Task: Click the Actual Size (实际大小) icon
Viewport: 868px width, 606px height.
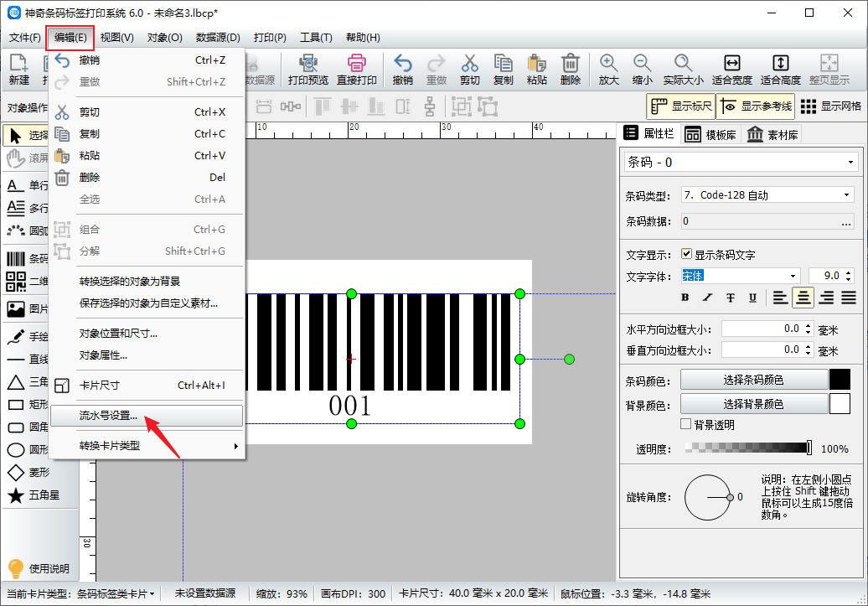Action: point(683,70)
